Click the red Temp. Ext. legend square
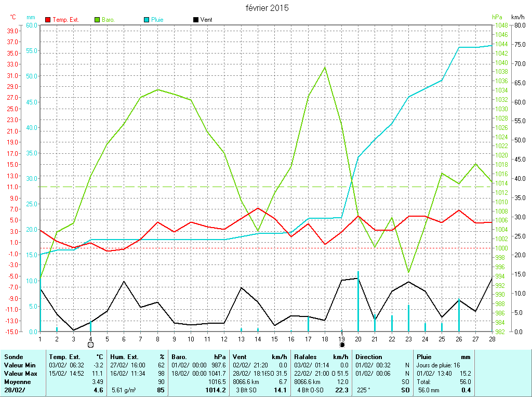 tap(48, 20)
